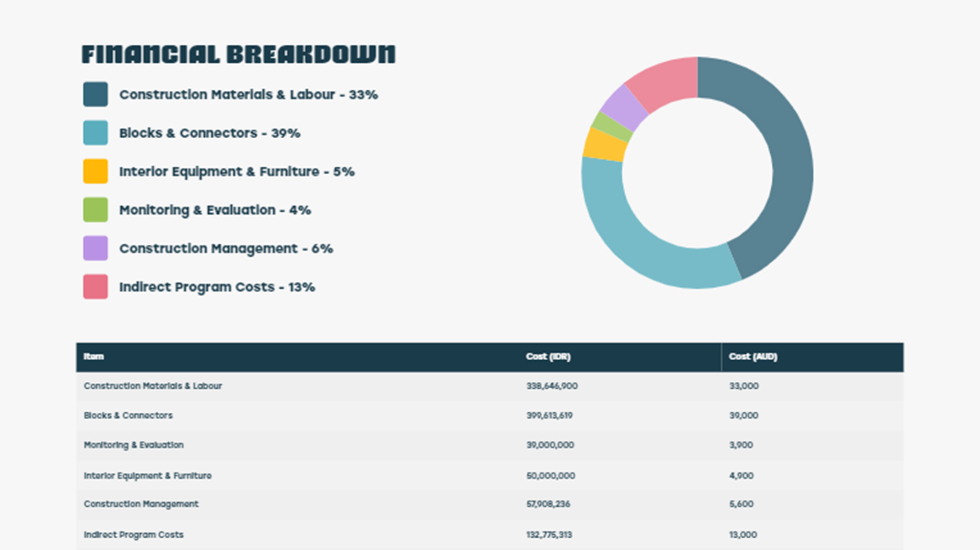The image size is (980, 550).
Task: Click the pink Indirect Program Costs swatch
Action: tap(95, 287)
